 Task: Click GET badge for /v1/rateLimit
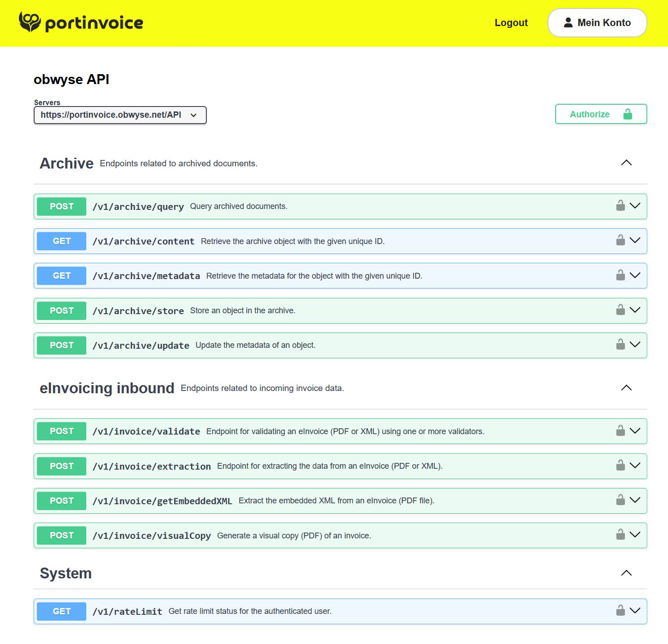click(x=62, y=611)
